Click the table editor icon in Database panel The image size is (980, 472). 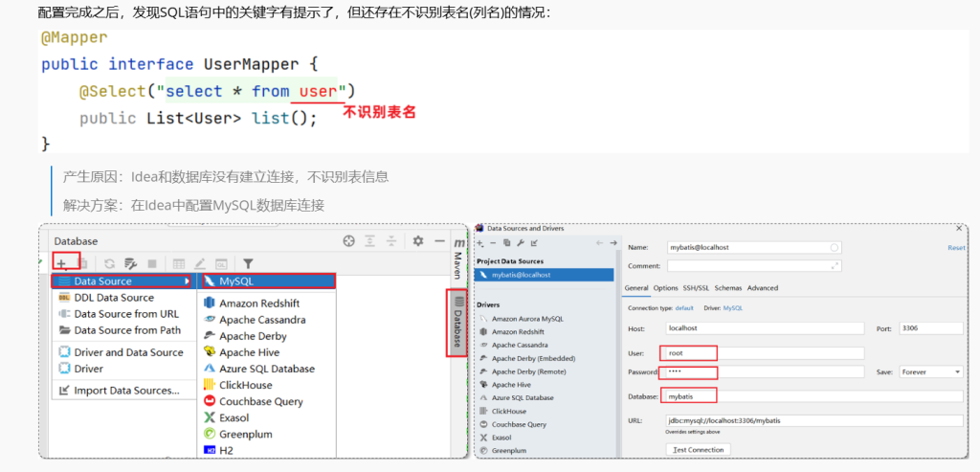[179, 263]
